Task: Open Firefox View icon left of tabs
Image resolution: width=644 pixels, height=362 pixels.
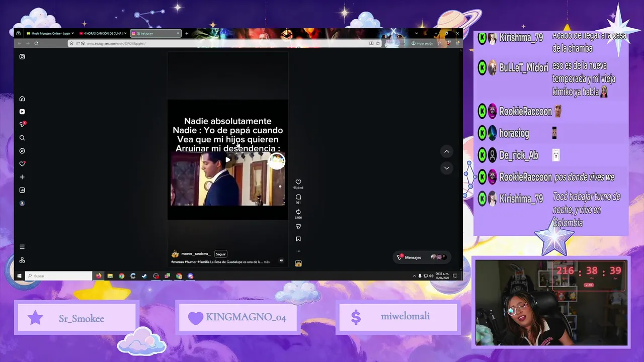Action: tap(19, 34)
